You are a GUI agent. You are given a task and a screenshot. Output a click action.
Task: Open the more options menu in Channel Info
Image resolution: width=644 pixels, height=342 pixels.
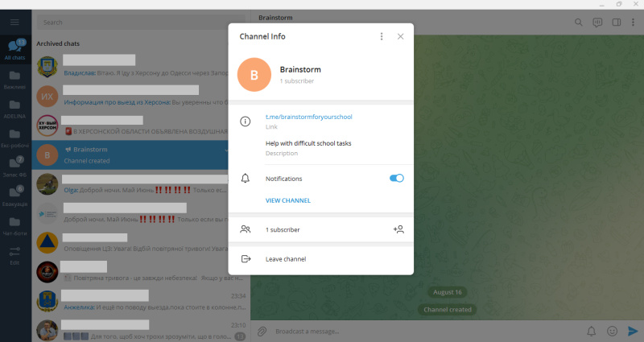382,36
